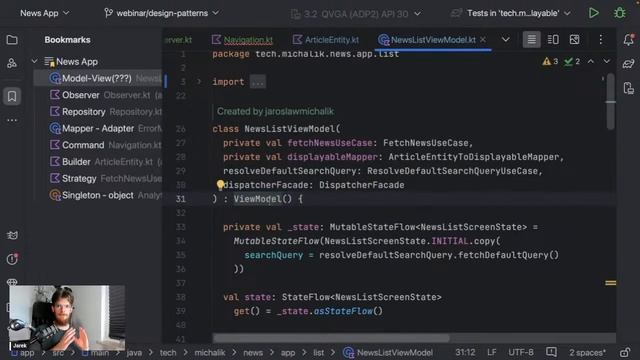
Task: Click NewsListViewModel in the breadcrumb bar
Action: [388, 353]
